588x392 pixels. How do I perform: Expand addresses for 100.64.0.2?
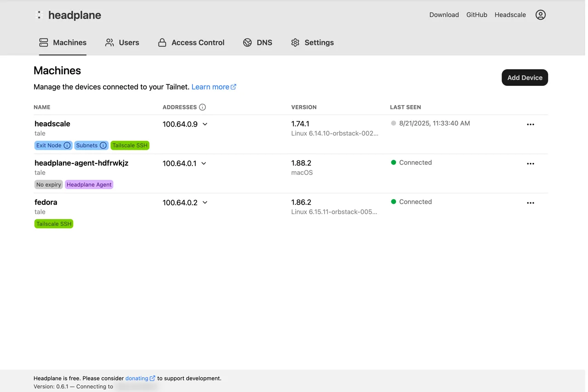click(205, 202)
